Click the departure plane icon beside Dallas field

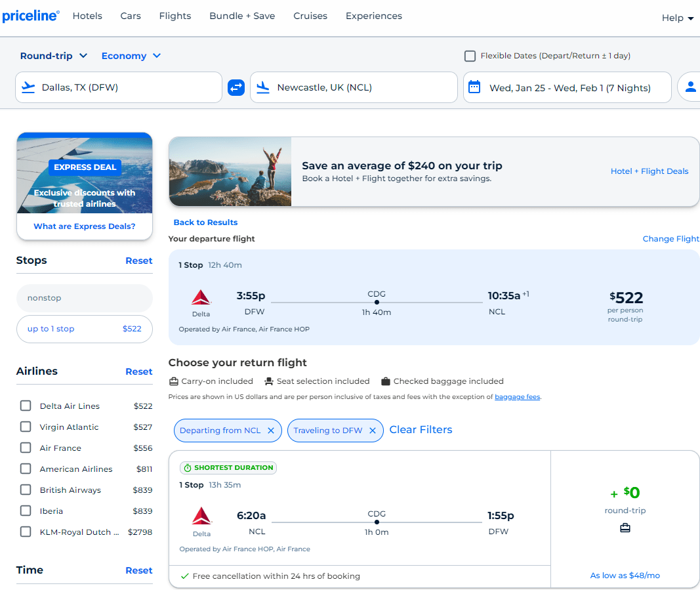pyautogui.click(x=28, y=87)
